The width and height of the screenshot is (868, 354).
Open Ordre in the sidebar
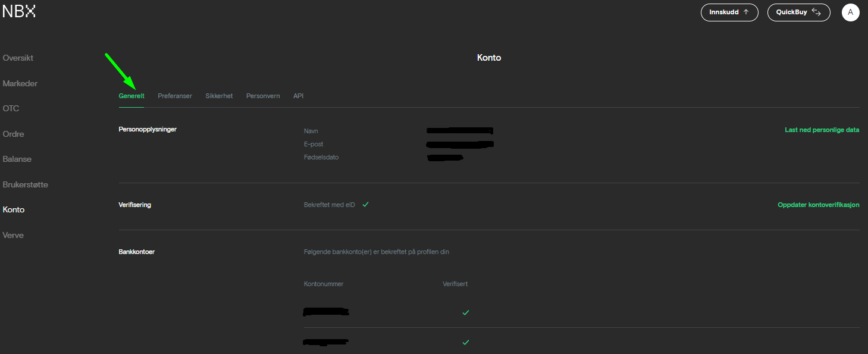13,134
